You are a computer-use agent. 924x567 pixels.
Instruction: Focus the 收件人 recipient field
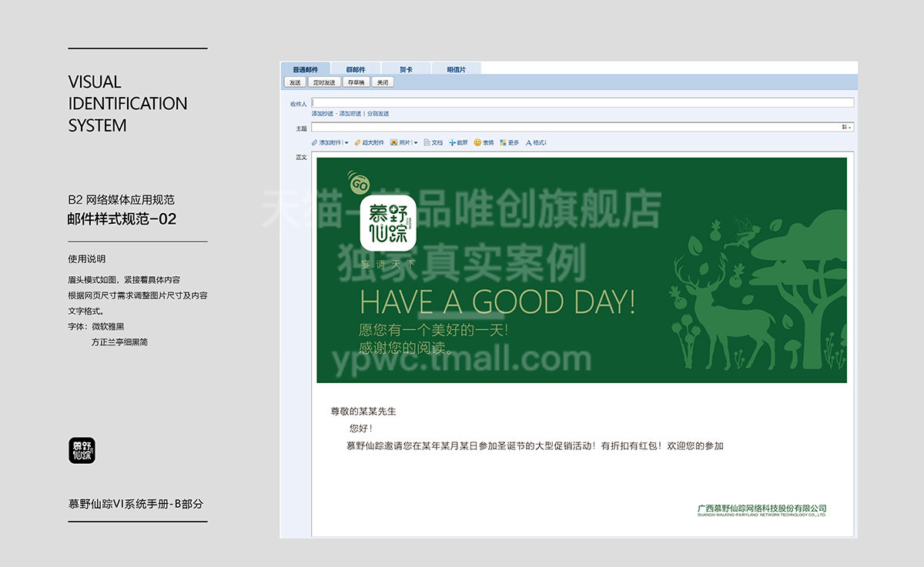(x=583, y=102)
